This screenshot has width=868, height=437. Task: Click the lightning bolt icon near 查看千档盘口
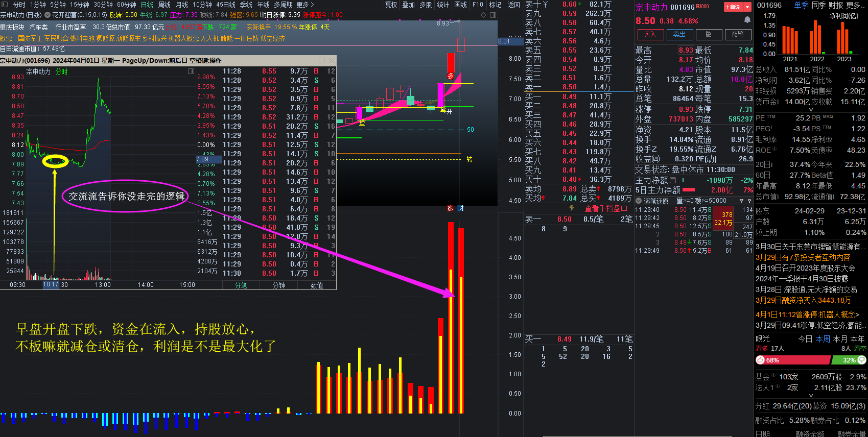point(572,208)
